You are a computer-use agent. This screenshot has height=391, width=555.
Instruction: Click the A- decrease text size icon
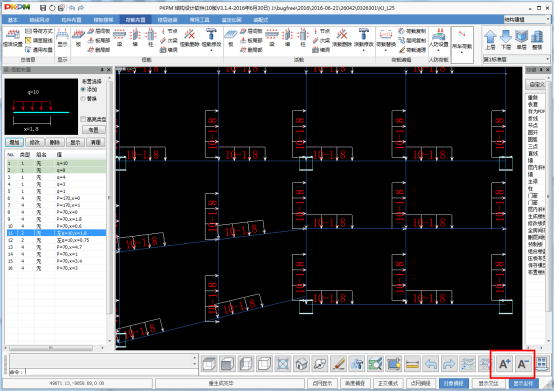pyautogui.click(x=522, y=364)
